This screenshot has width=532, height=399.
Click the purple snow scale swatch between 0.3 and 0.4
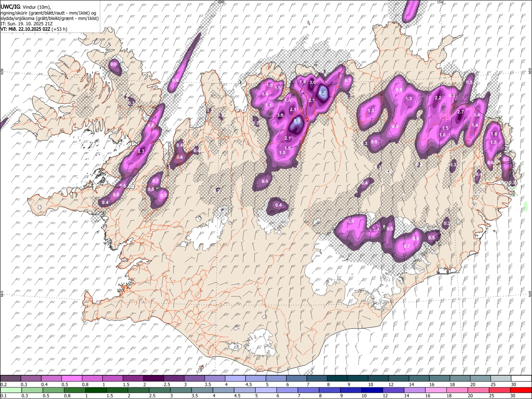click(x=31, y=378)
